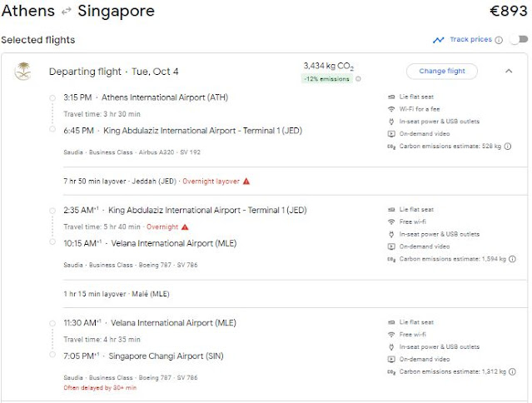Click 2:35 AM King Abdulaziz departure line
This screenshot has height=403, width=532.
(185, 211)
